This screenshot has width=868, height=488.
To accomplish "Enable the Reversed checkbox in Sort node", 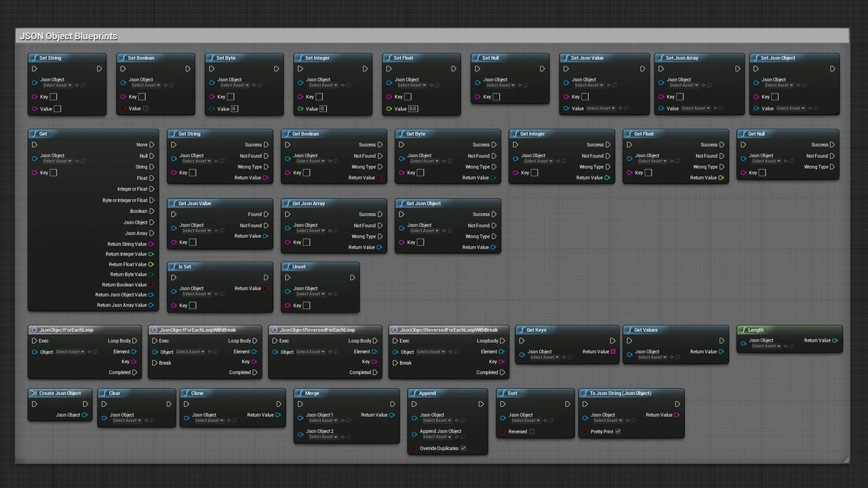I will [532, 432].
